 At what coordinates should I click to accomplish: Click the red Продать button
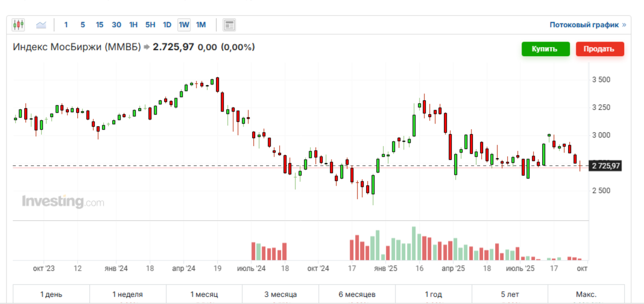(x=600, y=49)
